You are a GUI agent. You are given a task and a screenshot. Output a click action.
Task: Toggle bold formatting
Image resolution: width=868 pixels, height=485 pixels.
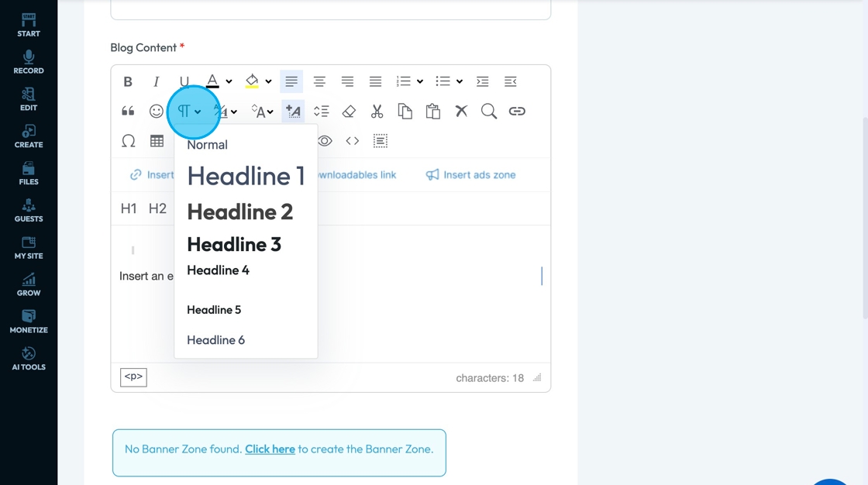(x=128, y=82)
